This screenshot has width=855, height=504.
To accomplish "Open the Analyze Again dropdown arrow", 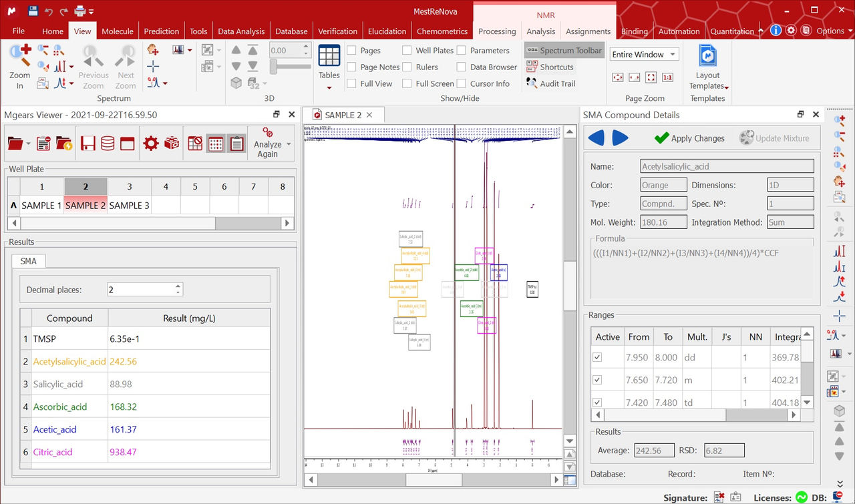I will point(289,144).
